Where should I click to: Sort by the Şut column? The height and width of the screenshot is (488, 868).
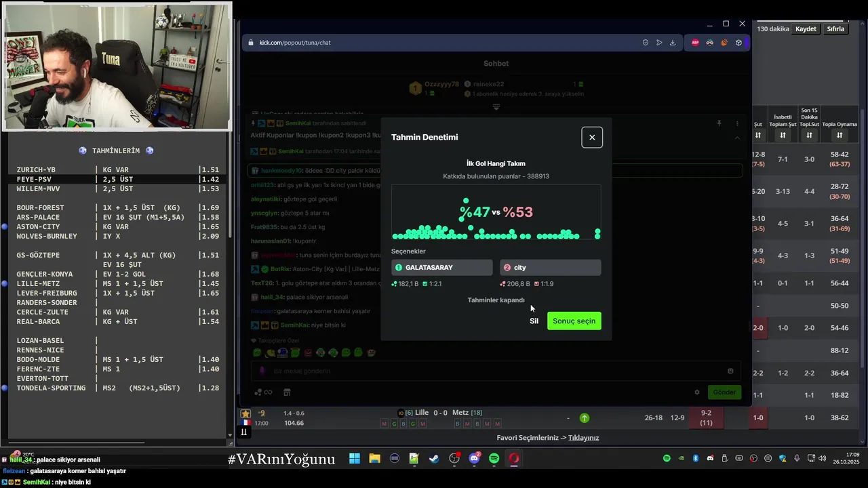point(758,136)
